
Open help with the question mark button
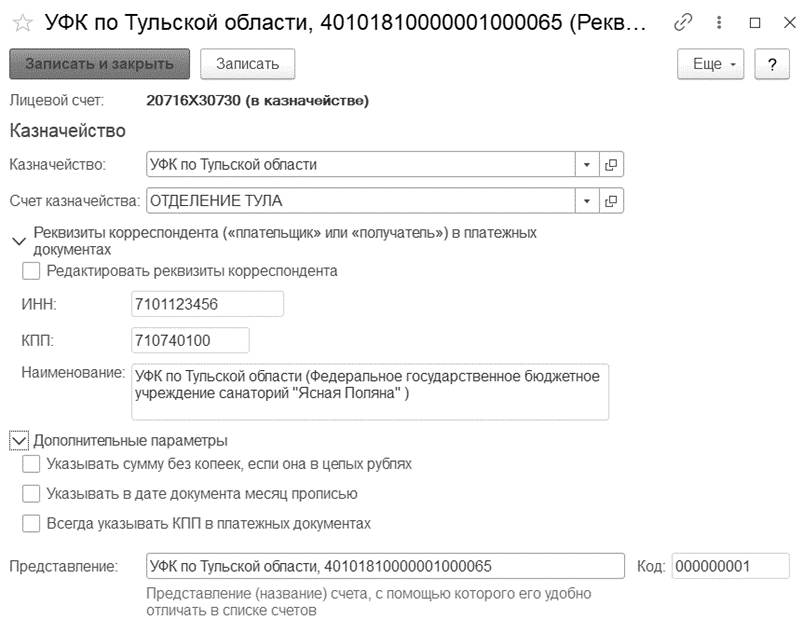772,64
